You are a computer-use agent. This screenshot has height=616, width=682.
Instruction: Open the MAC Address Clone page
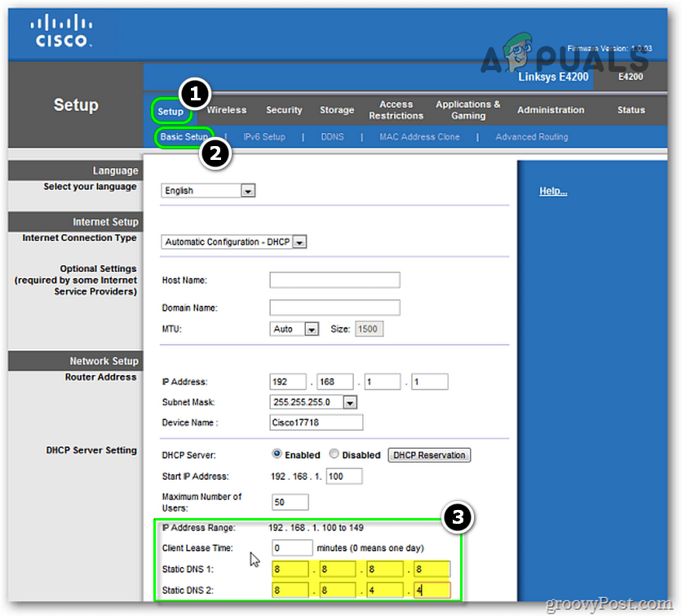[x=419, y=137]
